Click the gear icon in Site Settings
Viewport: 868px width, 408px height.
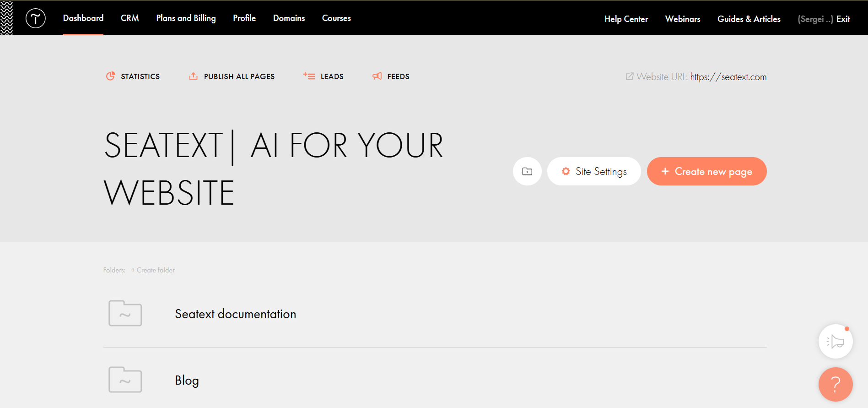(566, 171)
